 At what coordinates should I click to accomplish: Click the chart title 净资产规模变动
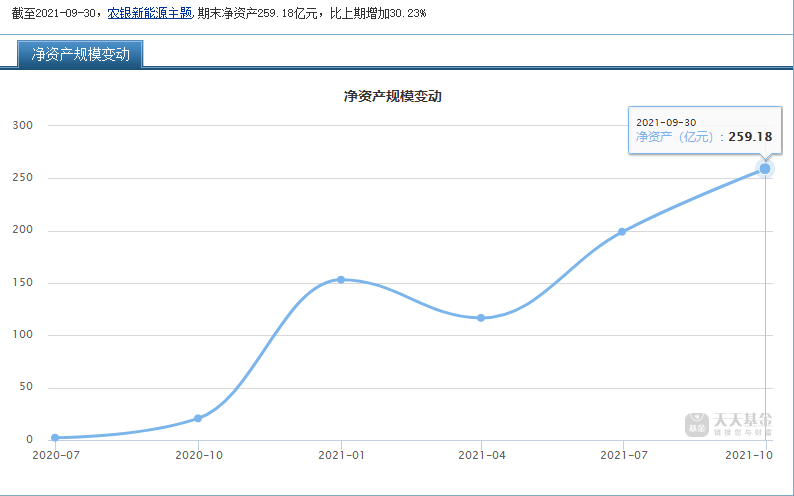click(x=392, y=96)
